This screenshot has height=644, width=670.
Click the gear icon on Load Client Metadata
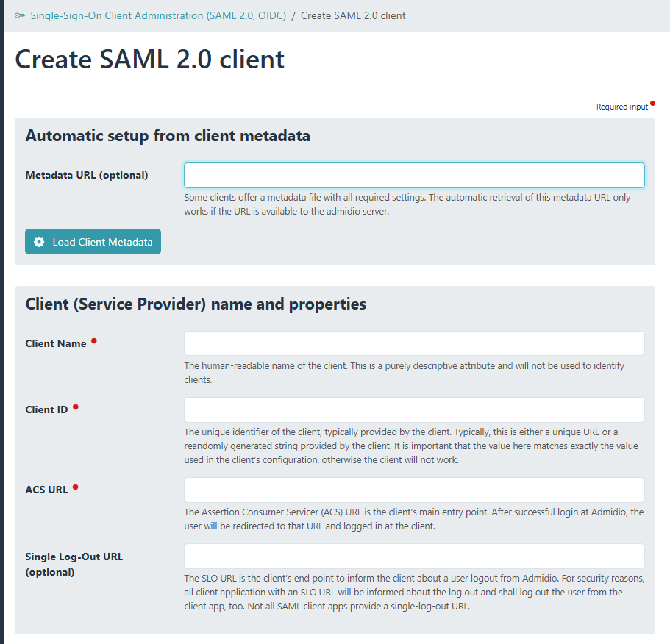pos(39,242)
